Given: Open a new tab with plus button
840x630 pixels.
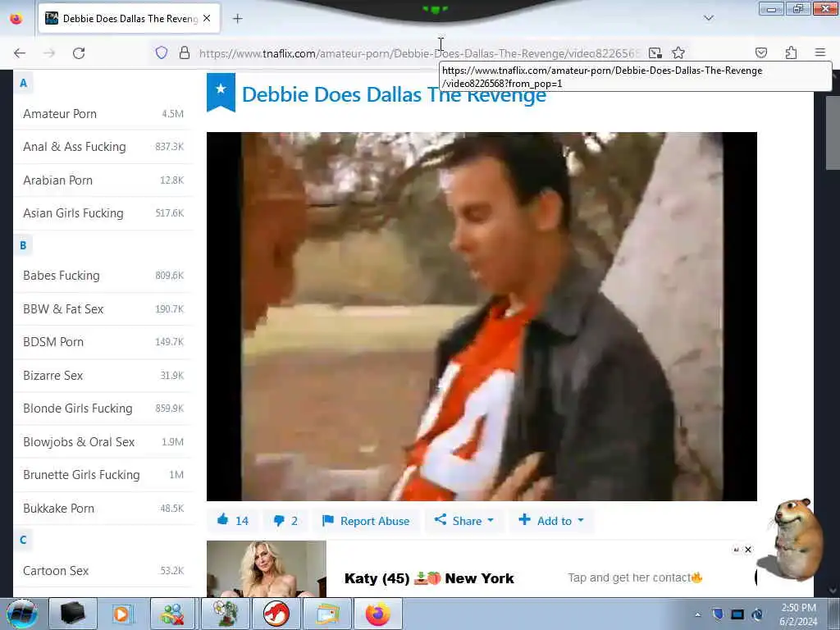Looking at the screenshot, I should point(237,18).
